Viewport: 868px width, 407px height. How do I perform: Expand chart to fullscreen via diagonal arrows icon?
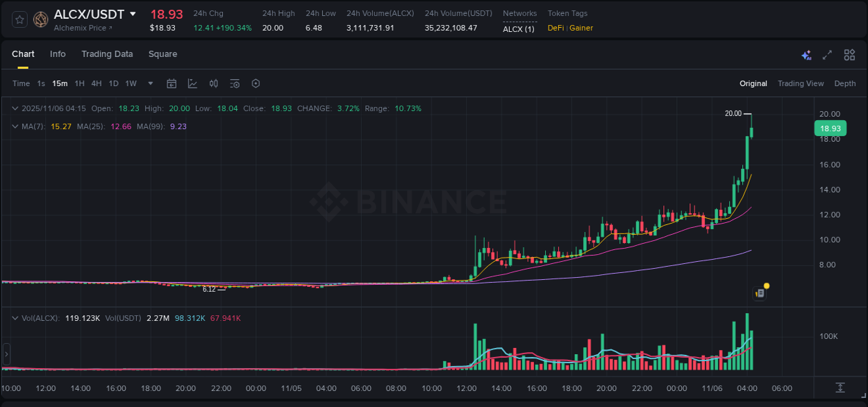click(827, 55)
